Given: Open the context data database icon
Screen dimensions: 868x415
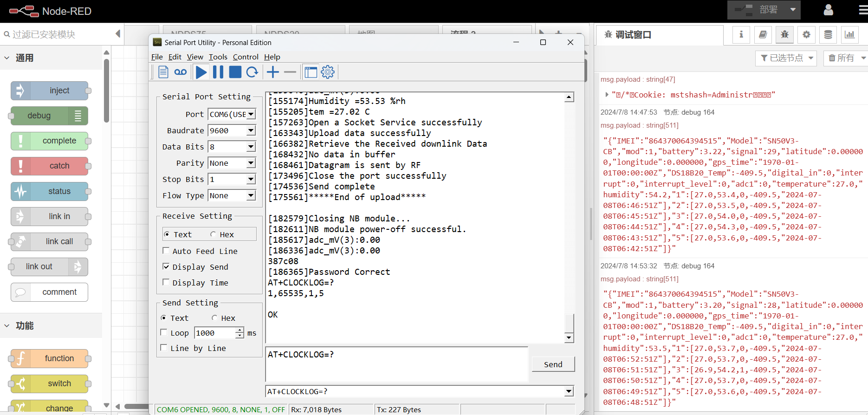Looking at the screenshot, I should pos(828,34).
